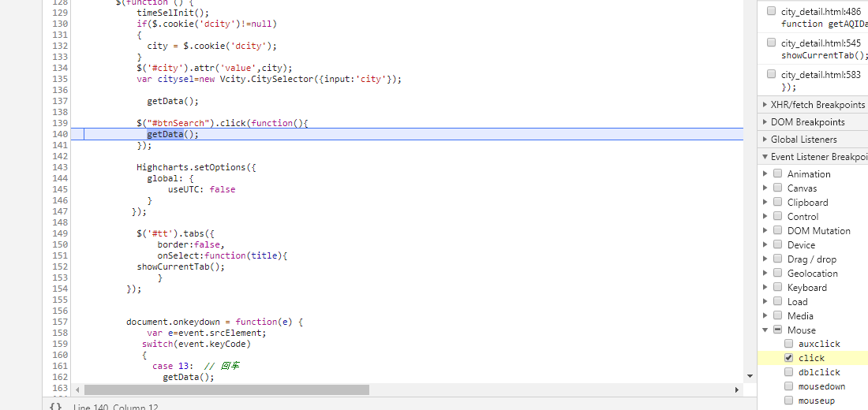Image resolution: width=868 pixels, height=410 pixels.
Task: Expand the Global Listeners section
Action: tap(765, 140)
